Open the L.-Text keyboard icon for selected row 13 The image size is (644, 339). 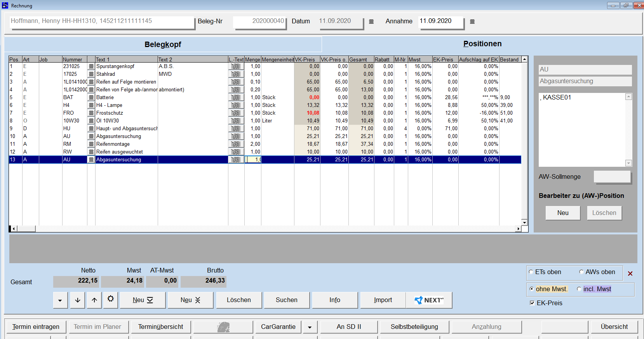[236, 160]
